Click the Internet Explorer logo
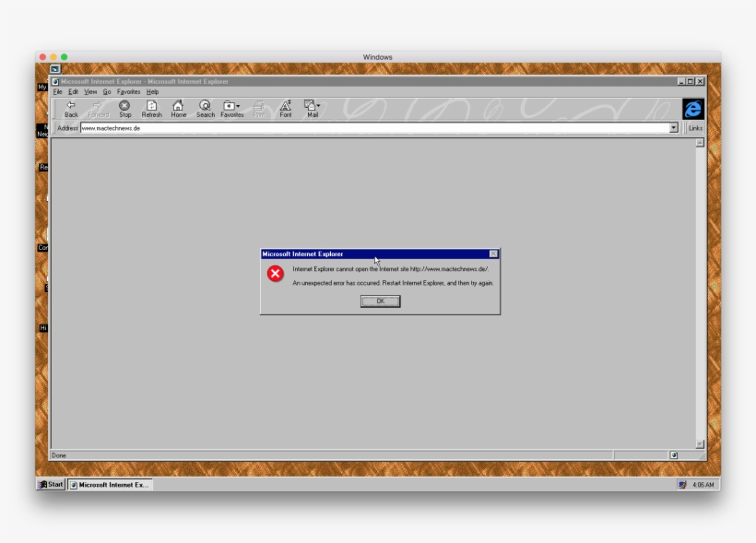Screen dimensions: 756x543 pos(692,109)
